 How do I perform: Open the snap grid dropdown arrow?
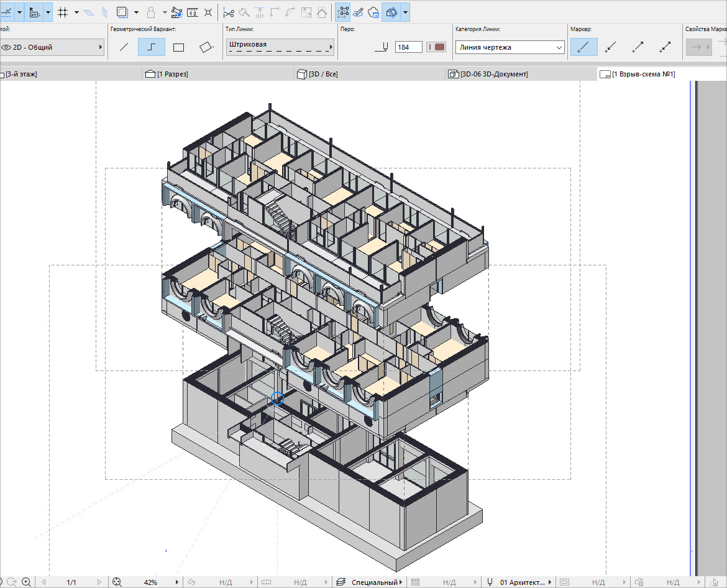pyautogui.click(x=76, y=12)
